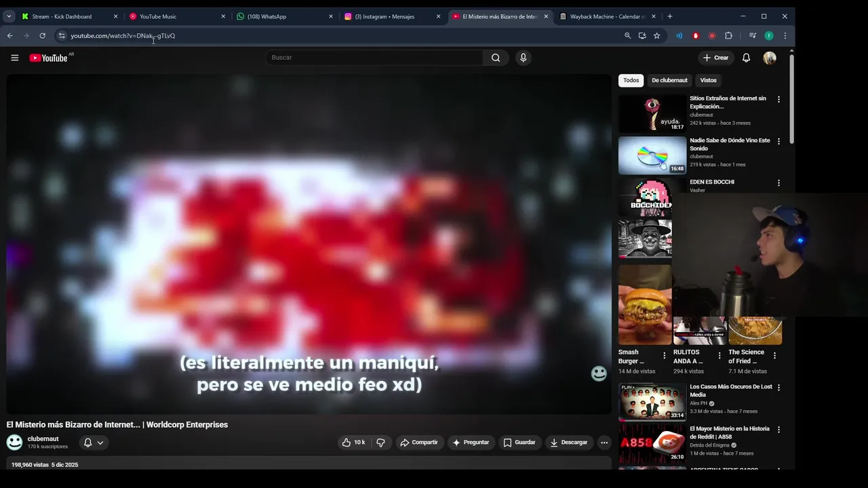Like the video with thumbs up

353,443
